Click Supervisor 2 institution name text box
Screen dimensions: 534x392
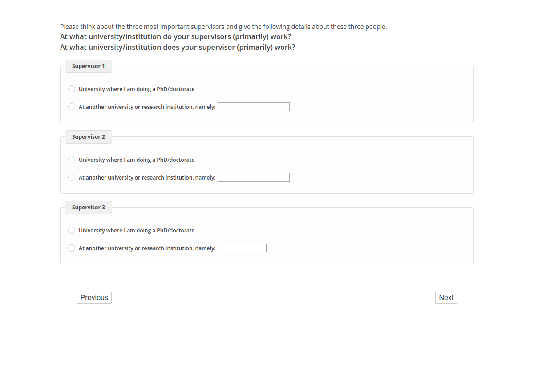[254, 177]
